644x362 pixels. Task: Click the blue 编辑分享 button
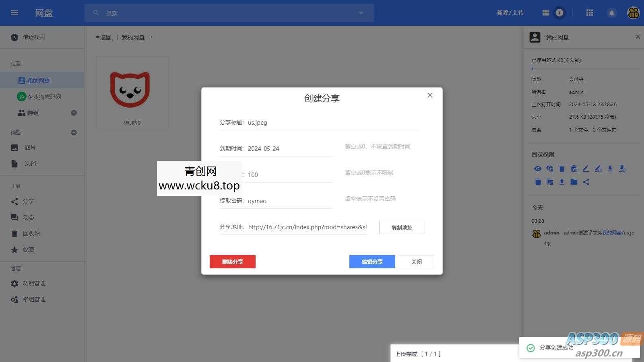[x=372, y=261]
